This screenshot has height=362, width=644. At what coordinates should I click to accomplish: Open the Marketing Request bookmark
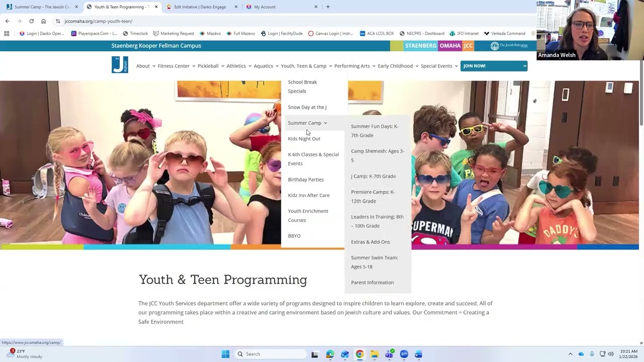(x=174, y=34)
